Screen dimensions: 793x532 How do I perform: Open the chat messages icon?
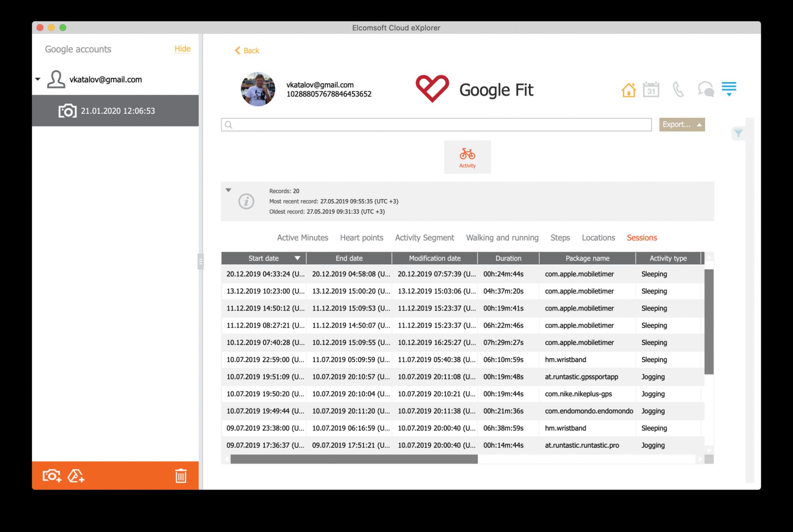coord(706,90)
